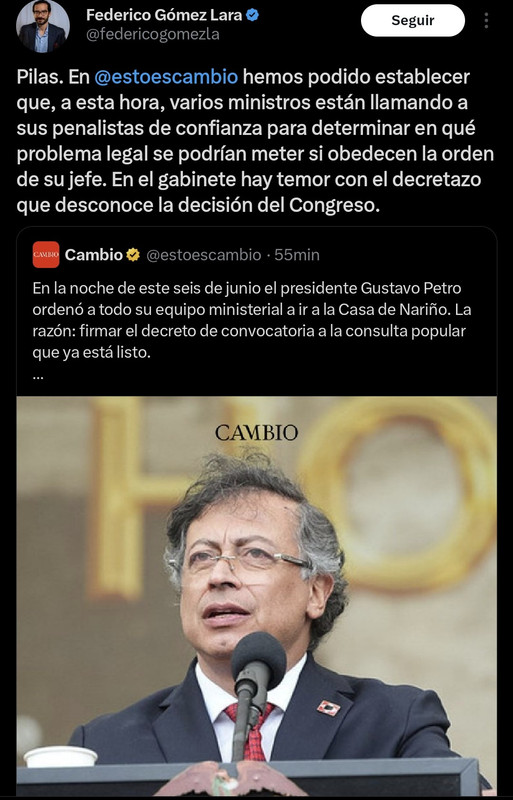Click the flag lapel pin in the photo
The image size is (513, 800).
[328, 708]
